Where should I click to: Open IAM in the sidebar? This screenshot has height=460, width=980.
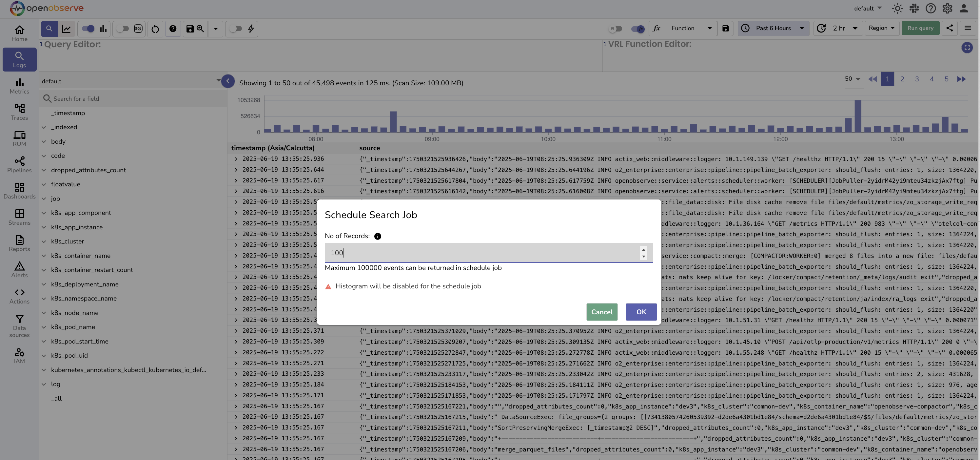coord(19,356)
